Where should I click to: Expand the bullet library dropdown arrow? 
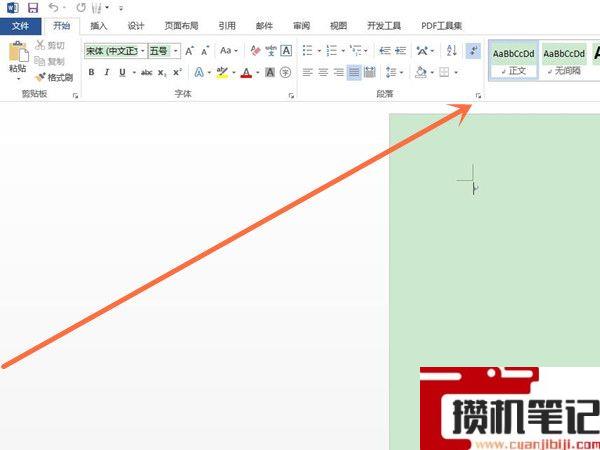[319, 51]
